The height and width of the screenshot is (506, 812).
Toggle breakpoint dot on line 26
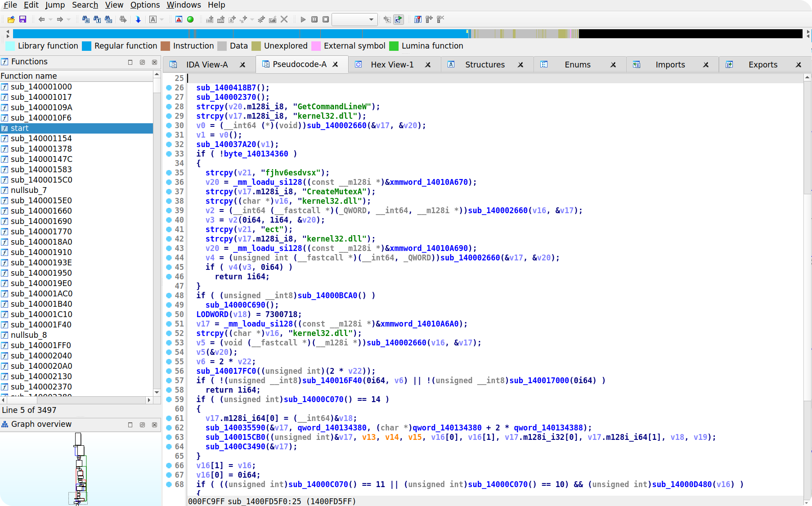169,88
